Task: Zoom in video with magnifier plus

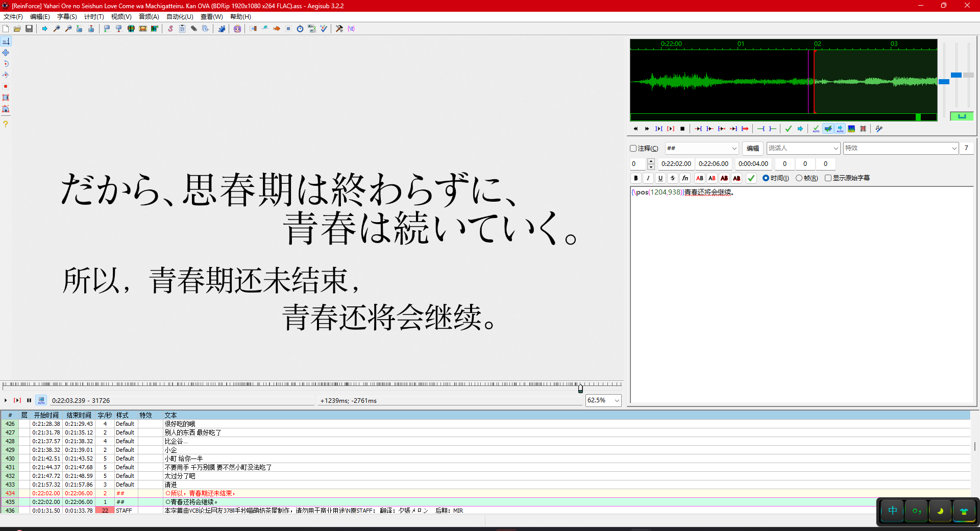Action: (57, 29)
